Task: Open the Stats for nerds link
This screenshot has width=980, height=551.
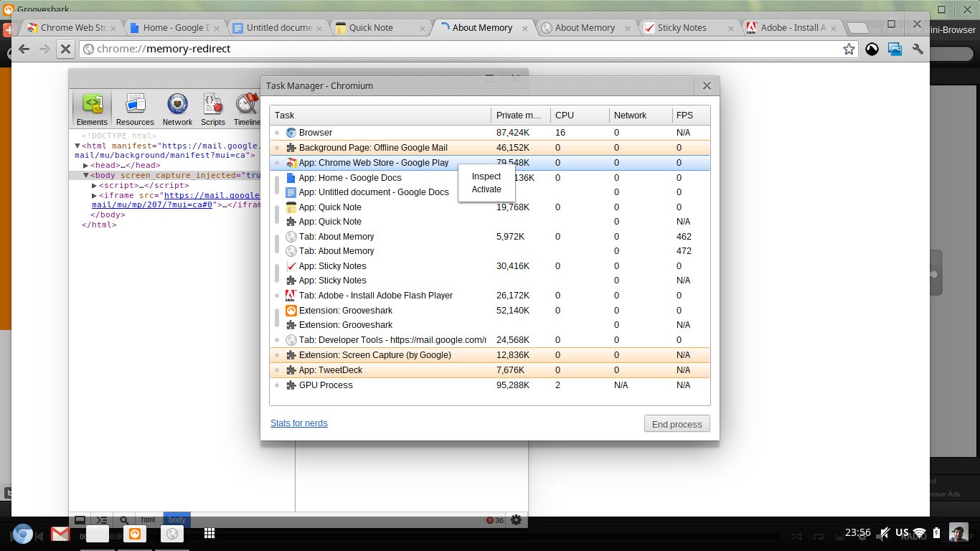Action: pos(299,423)
